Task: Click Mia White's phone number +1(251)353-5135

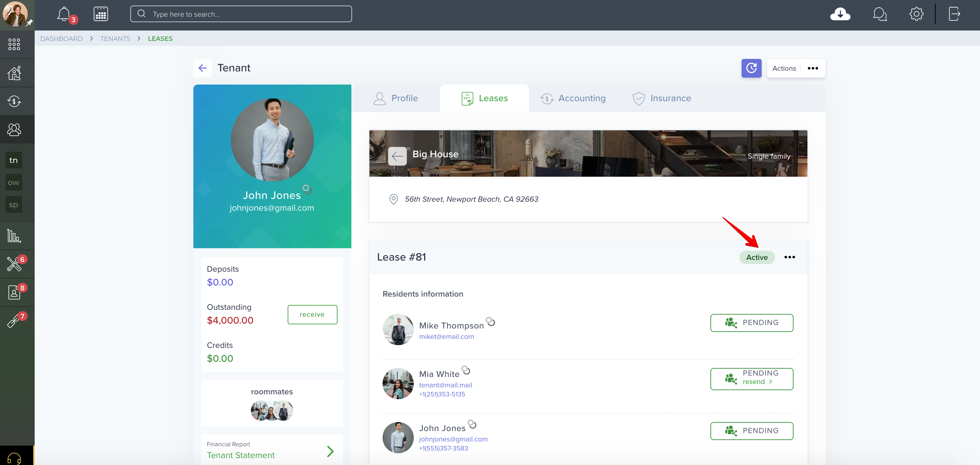Action: pos(442,394)
